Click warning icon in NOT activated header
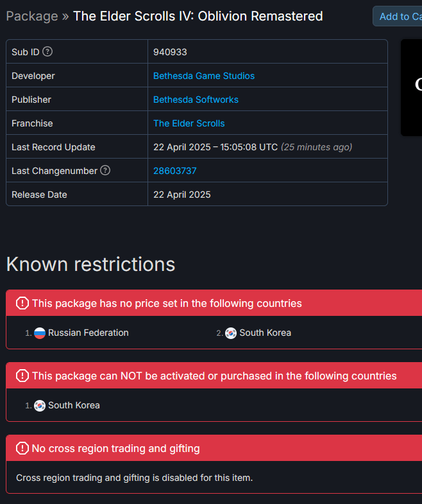422x504 pixels. coord(22,376)
